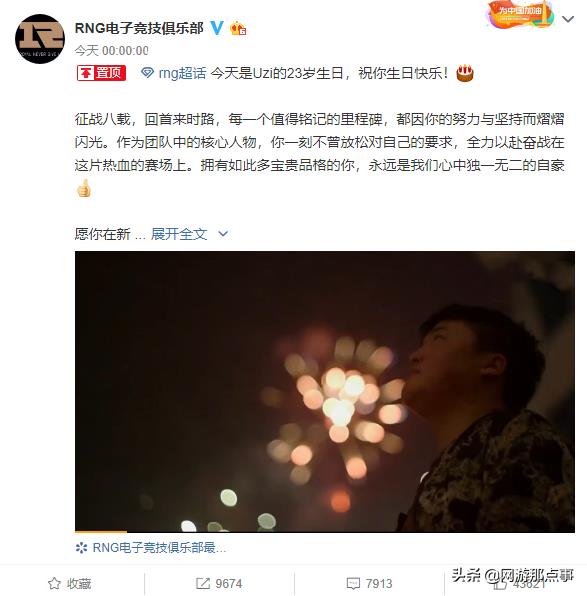Click the diamond super-topic icon
Image resolution: width=587 pixels, height=596 pixels.
click(x=147, y=73)
